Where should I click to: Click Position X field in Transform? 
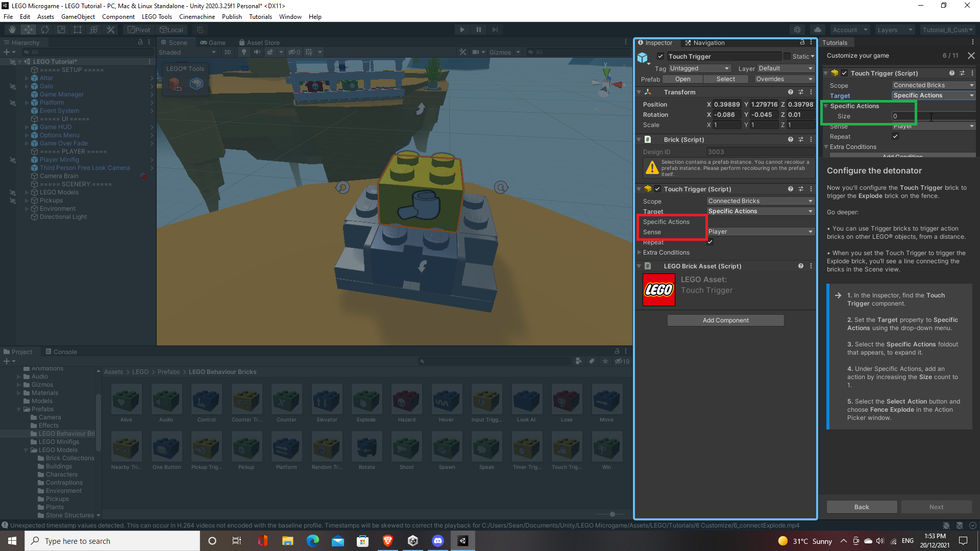coord(727,105)
